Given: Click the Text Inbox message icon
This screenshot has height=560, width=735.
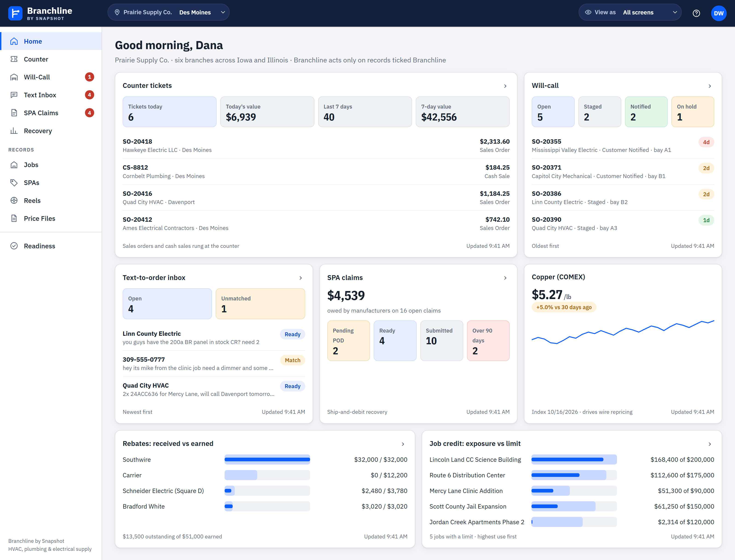Looking at the screenshot, I should (x=14, y=95).
